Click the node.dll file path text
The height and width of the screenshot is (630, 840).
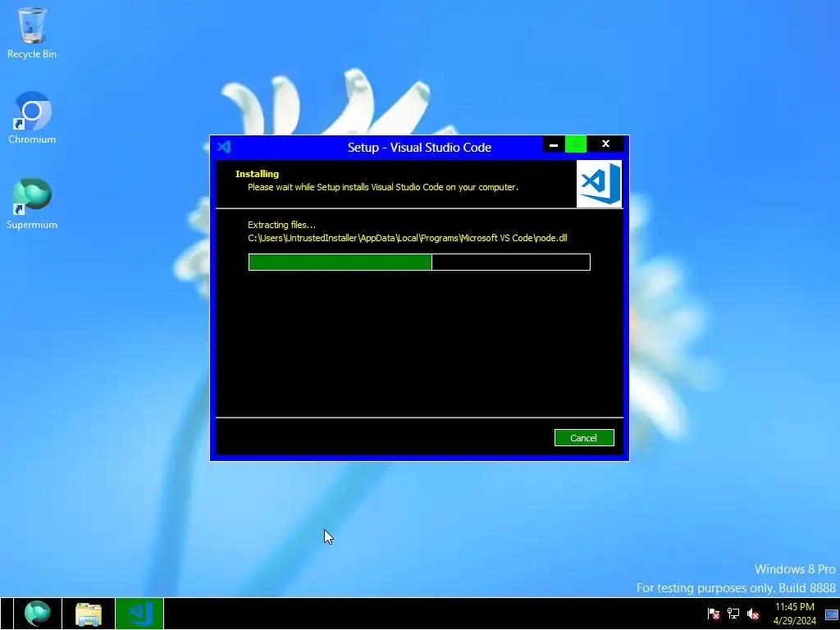(407, 238)
